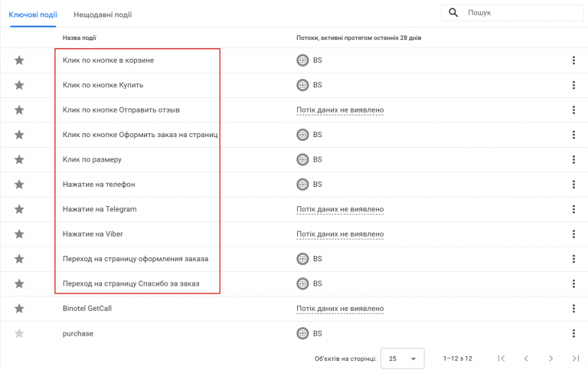Image resolution: width=588 pixels, height=370 pixels.
Task: Open three-dot menu for Клик по кнопке Купить
Action: coord(573,85)
